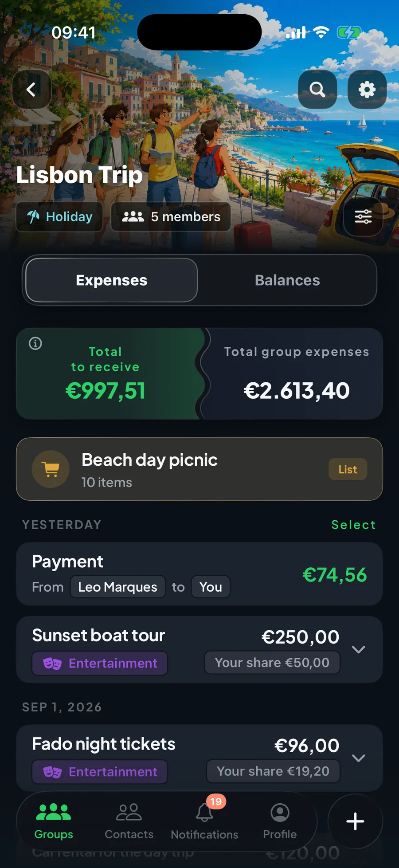399x868 pixels.
Task: Tap the info icon on Total to receive
Action: [35, 343]
